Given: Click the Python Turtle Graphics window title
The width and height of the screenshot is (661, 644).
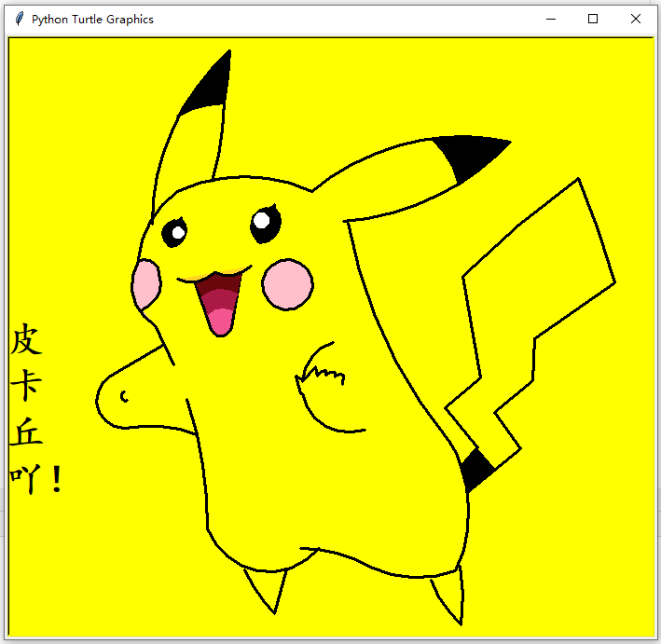Looking at the screenshot, I should [92, 19].
